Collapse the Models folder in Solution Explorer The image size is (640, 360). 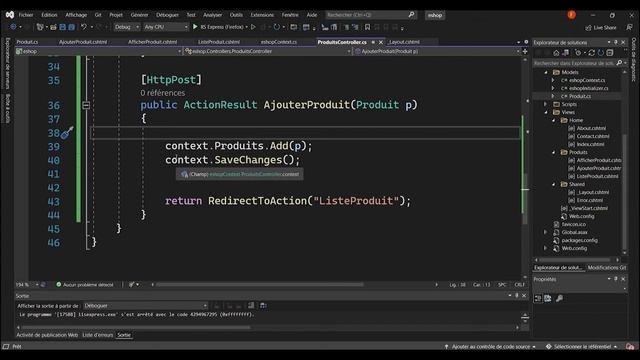coord(546,72)
